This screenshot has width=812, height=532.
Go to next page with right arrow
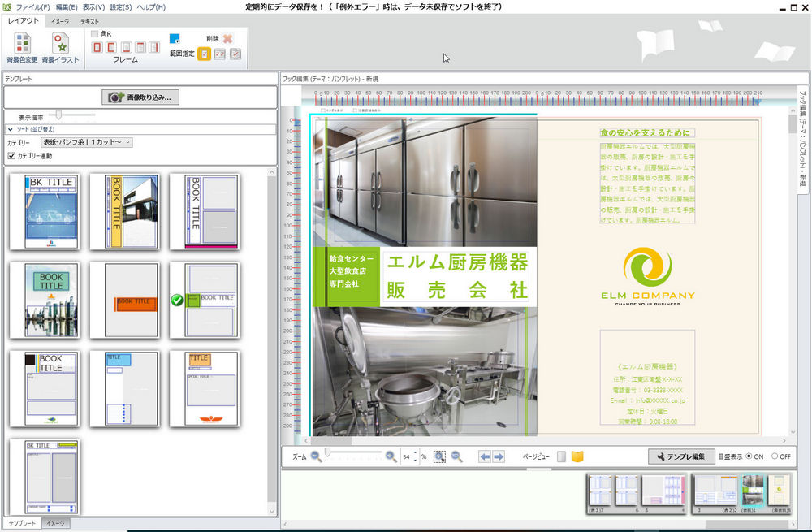coord(499,456)
